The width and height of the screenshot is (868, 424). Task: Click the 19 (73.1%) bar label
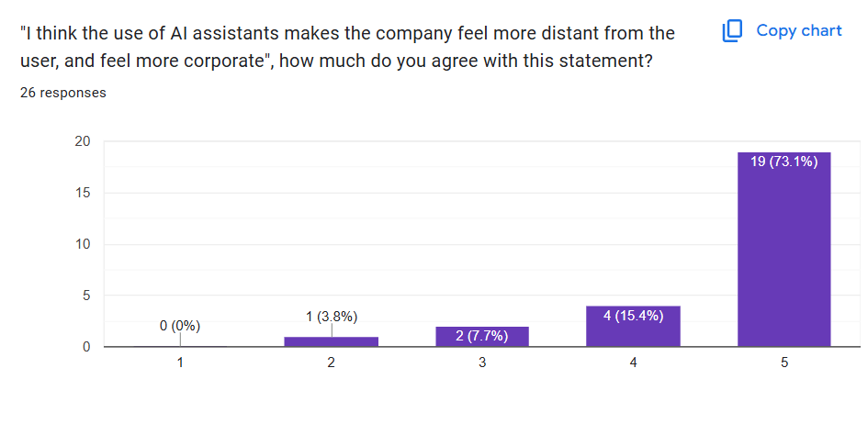pyautogui.click(x=783, y=162)
